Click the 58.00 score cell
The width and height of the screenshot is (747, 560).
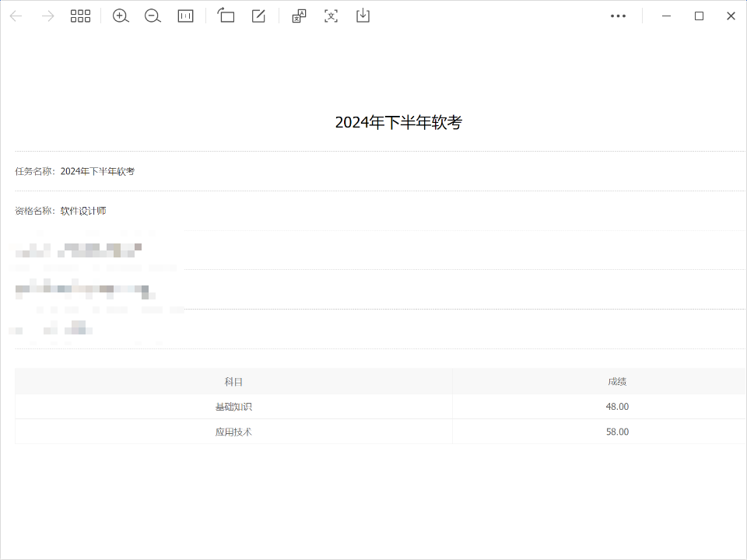click(617, 432)
